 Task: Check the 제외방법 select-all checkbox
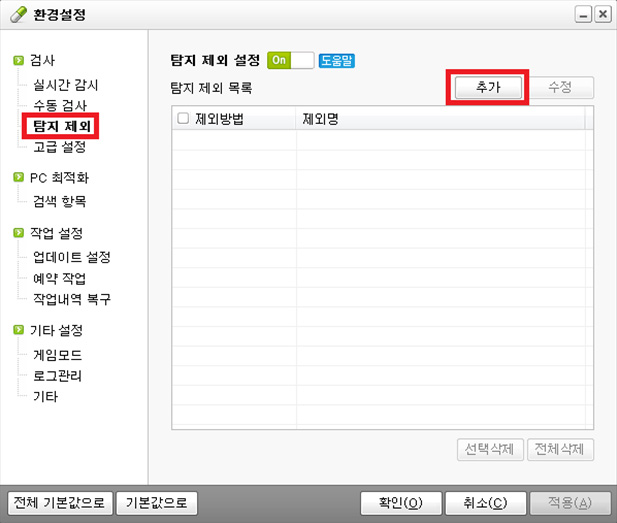click(182, 119)
